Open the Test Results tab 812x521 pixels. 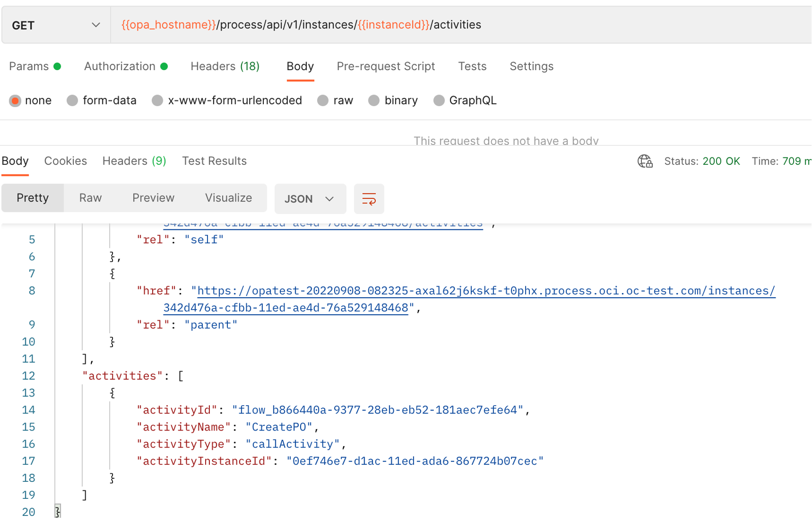214,161
